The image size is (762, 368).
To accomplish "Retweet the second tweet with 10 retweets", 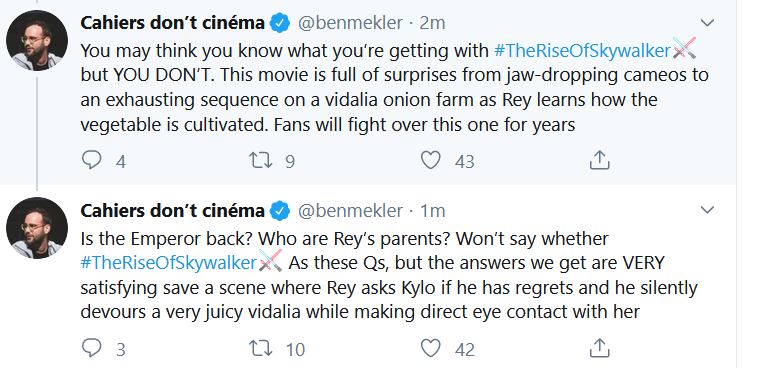I will click(260, 349).
